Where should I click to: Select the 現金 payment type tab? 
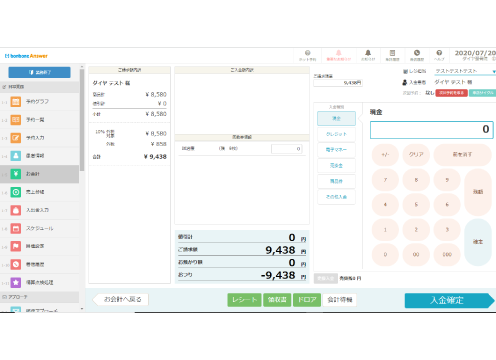pos(336,118)
